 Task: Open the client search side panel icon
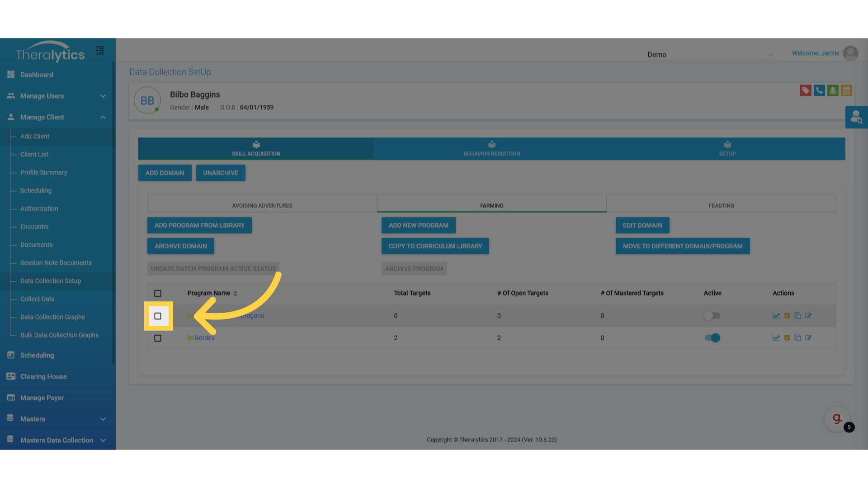pyautogui.click(x=856, y=117)
